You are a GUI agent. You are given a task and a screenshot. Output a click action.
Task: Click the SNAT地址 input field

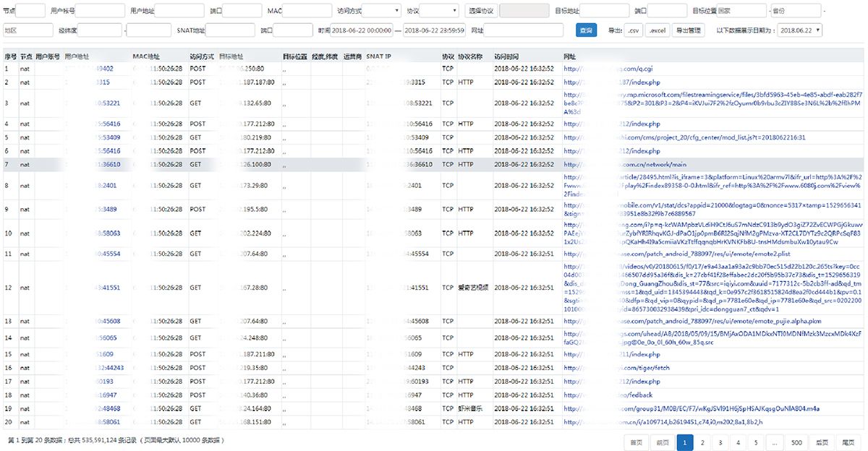[231, 30]
